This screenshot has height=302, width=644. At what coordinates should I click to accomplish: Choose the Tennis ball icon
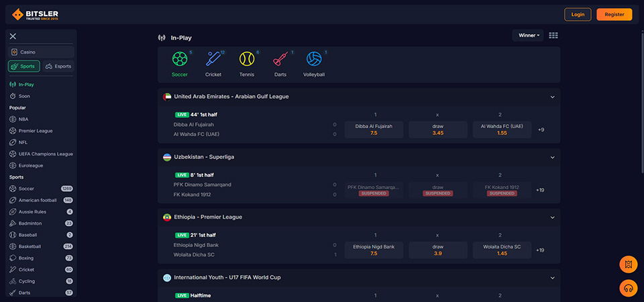pyautogui.click(x=247, y=59)
